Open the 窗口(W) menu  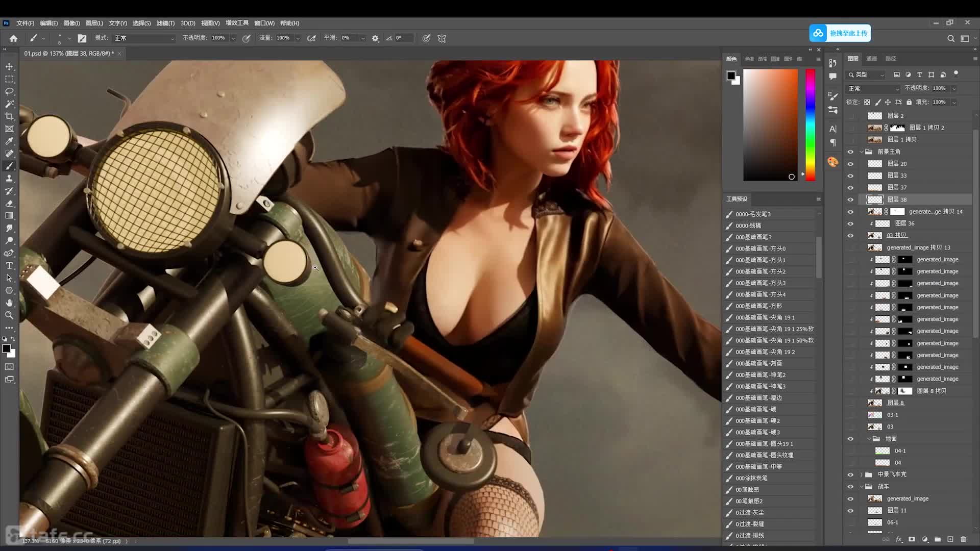click(264, 23)
